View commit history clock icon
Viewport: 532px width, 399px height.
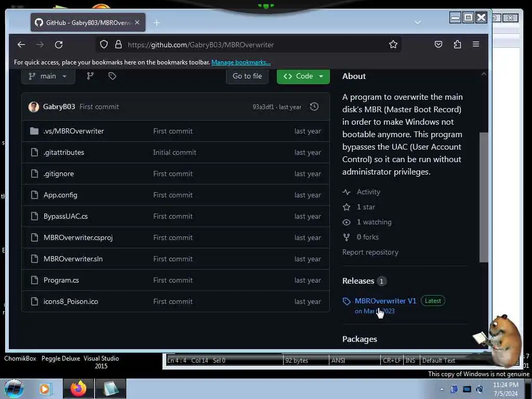point(314,107)
